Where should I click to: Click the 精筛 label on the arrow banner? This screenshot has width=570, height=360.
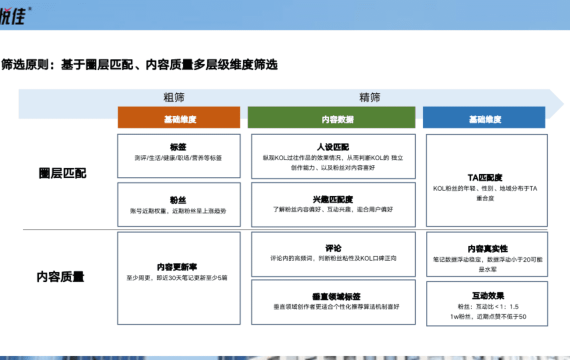tap(370, 97)
